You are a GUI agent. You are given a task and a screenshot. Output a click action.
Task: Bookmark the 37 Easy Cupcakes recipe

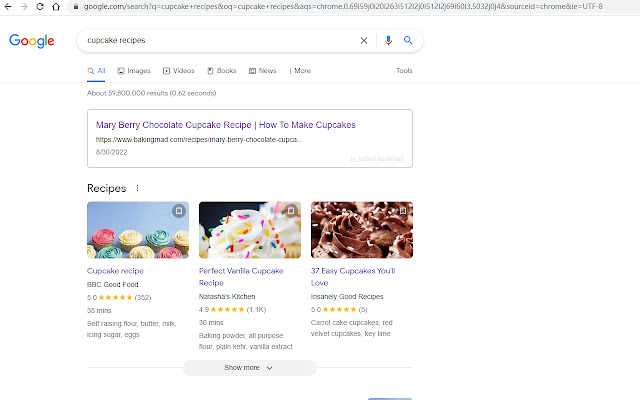tap(402, 211)
